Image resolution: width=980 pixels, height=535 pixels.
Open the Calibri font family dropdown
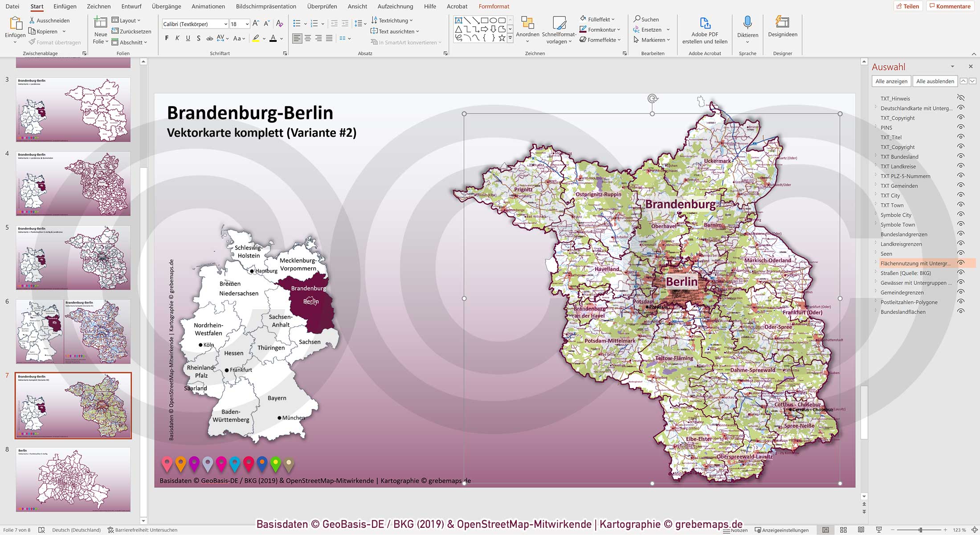coord(226,24)
